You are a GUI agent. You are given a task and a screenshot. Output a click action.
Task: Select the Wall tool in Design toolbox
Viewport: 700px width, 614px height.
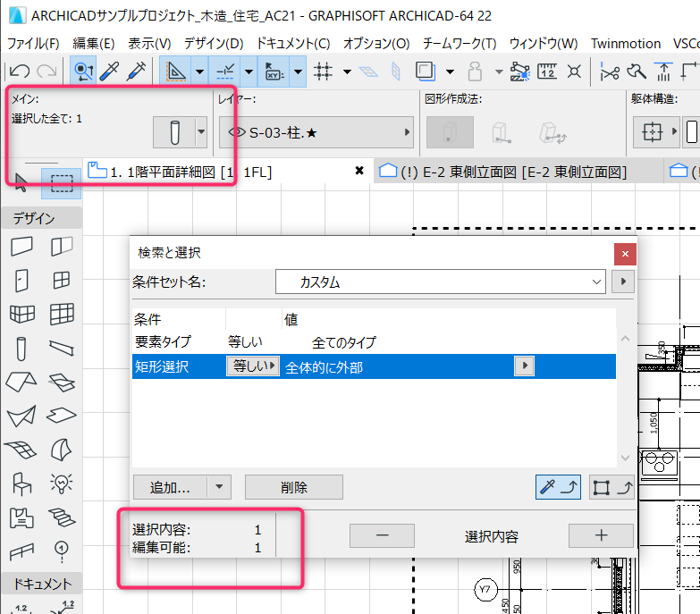tap(21, 247)
